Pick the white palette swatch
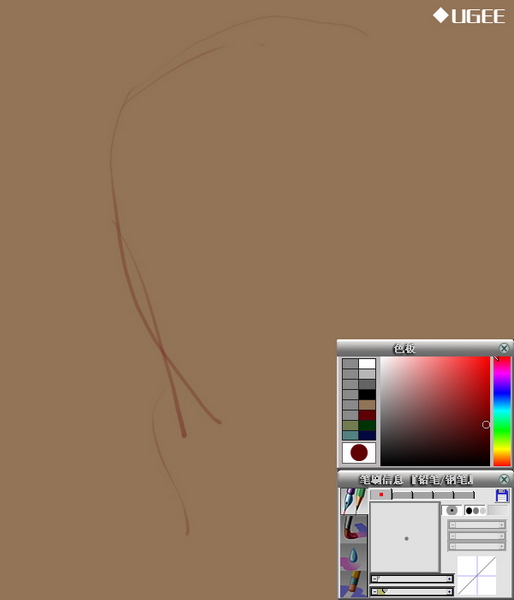 point(367,364)
